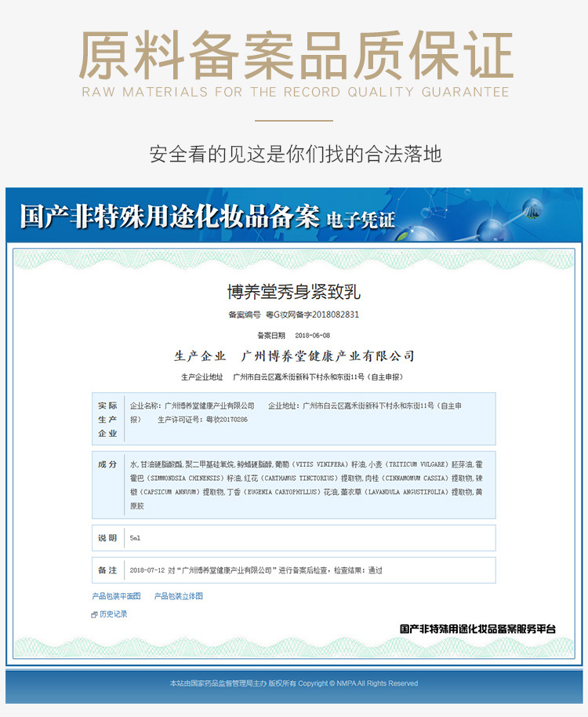Image resolution: width=588 pixels, height=717 pixels.
Task: Click the 成分 row label
Action: (x=108, y=464)
